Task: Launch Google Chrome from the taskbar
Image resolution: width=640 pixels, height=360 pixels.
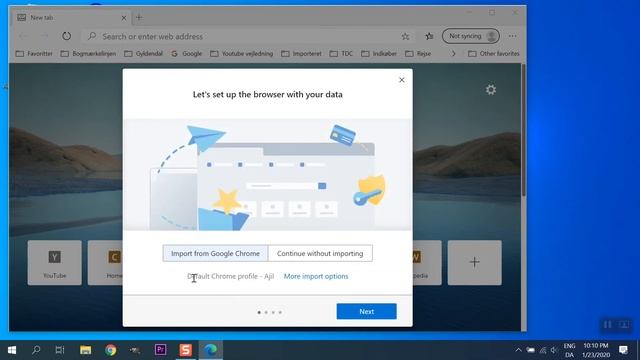Action: pyautogui.click(x=111, y=350)
